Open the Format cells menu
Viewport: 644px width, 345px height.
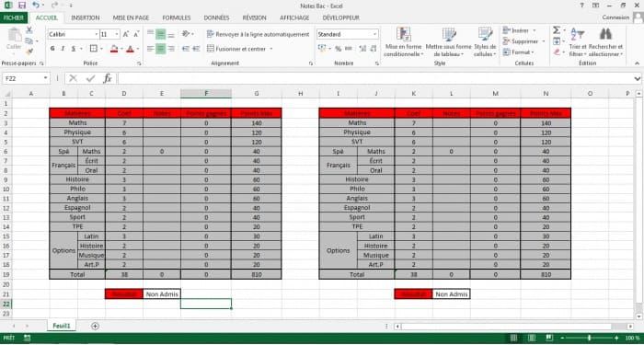point(518,52)
